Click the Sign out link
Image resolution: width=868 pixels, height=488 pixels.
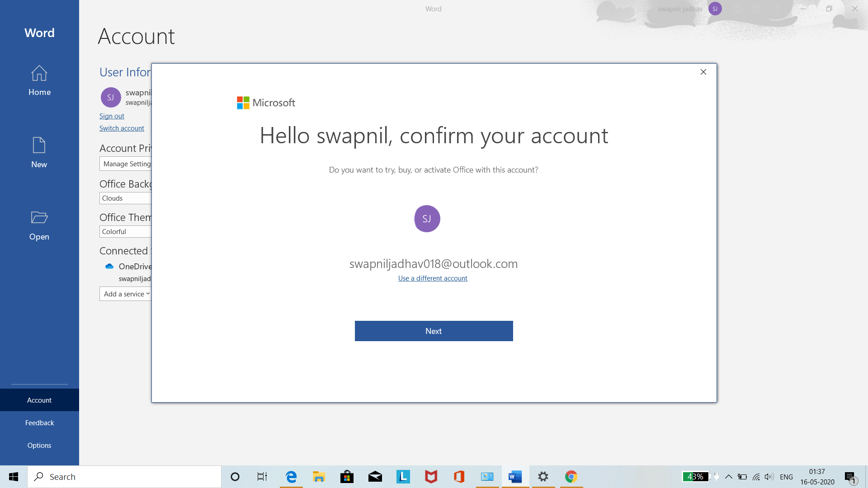[x=112, y=116]
